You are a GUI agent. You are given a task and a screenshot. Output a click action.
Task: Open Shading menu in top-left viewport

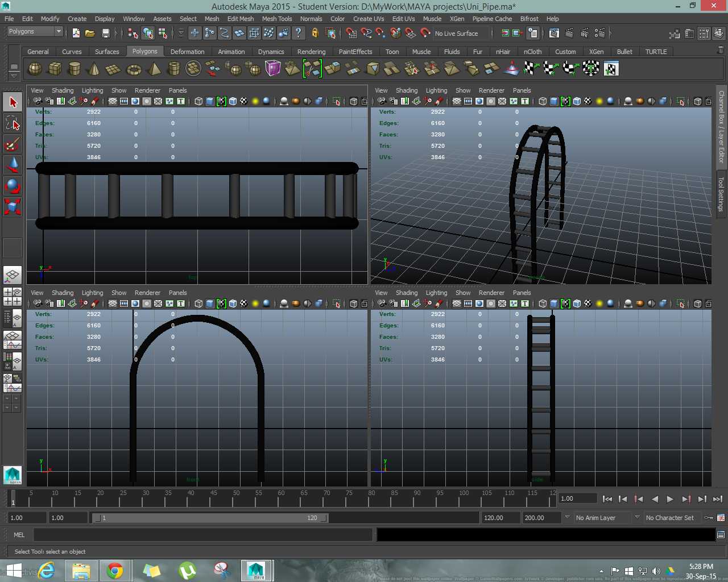point(63,90)
